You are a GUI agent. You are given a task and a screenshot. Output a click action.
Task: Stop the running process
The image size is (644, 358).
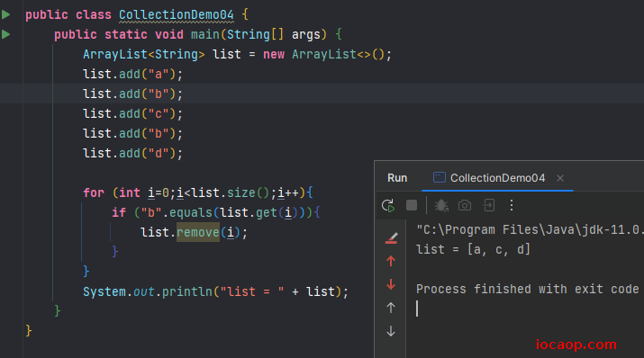coord(411,205)
